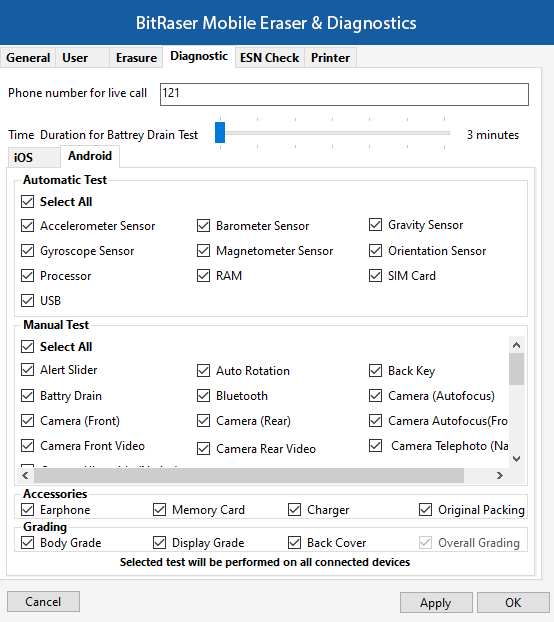
Task: Disable Camera Rear Video test
Action: 203,449
